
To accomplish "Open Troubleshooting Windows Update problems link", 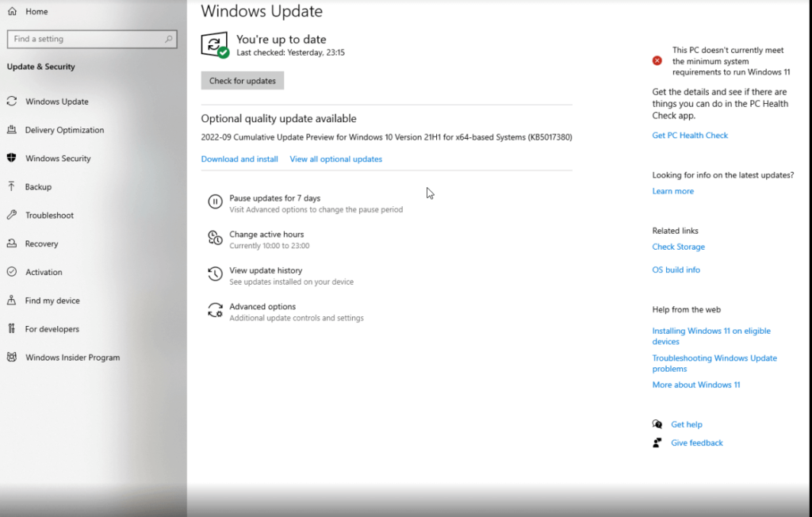I will [714, 363].
